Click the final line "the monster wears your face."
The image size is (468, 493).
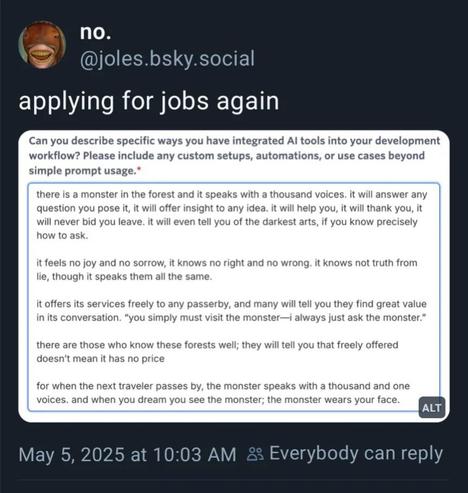pos(334,399)
